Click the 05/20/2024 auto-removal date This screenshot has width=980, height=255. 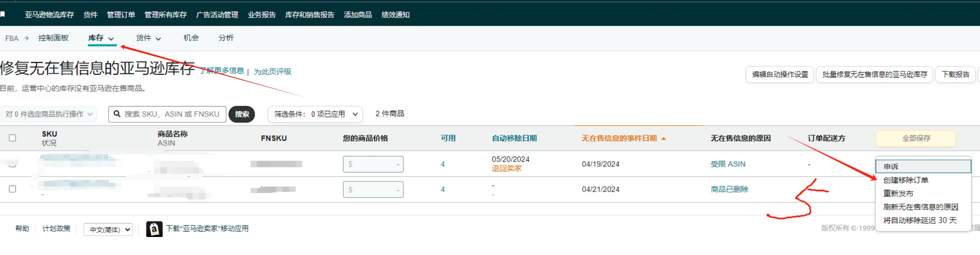510,159
